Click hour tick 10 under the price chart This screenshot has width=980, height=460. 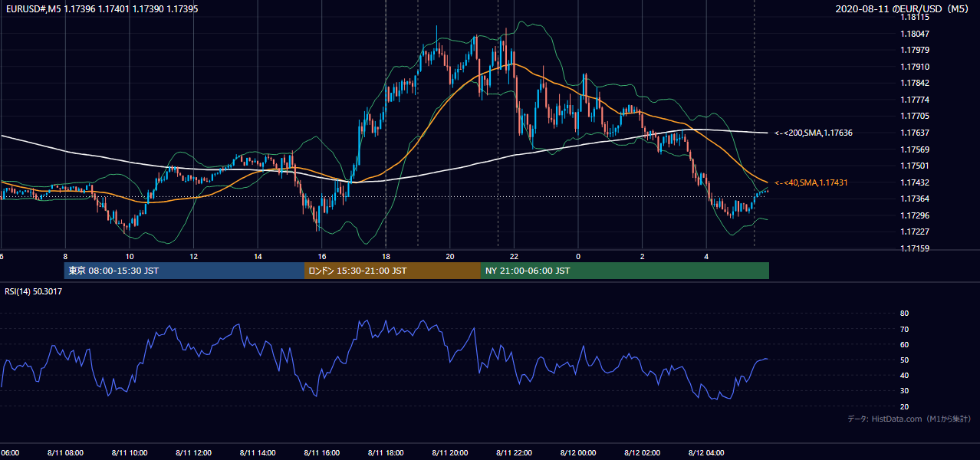pos(130,256)
